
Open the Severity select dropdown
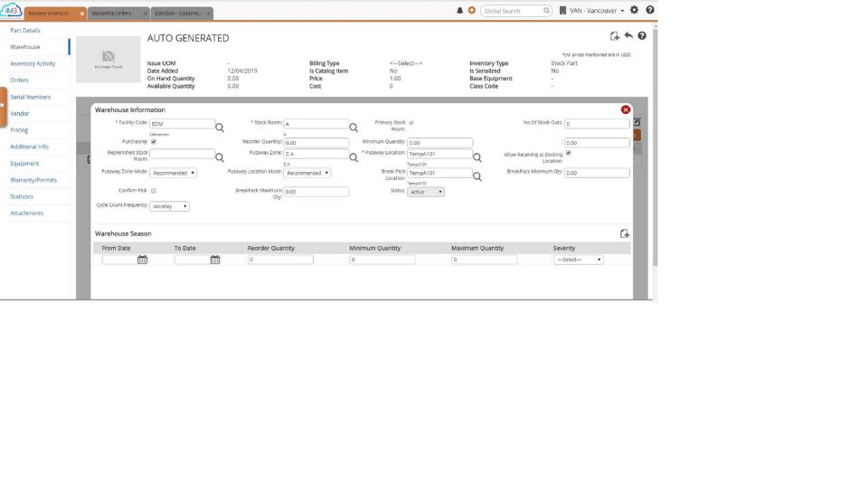(579, 260)
